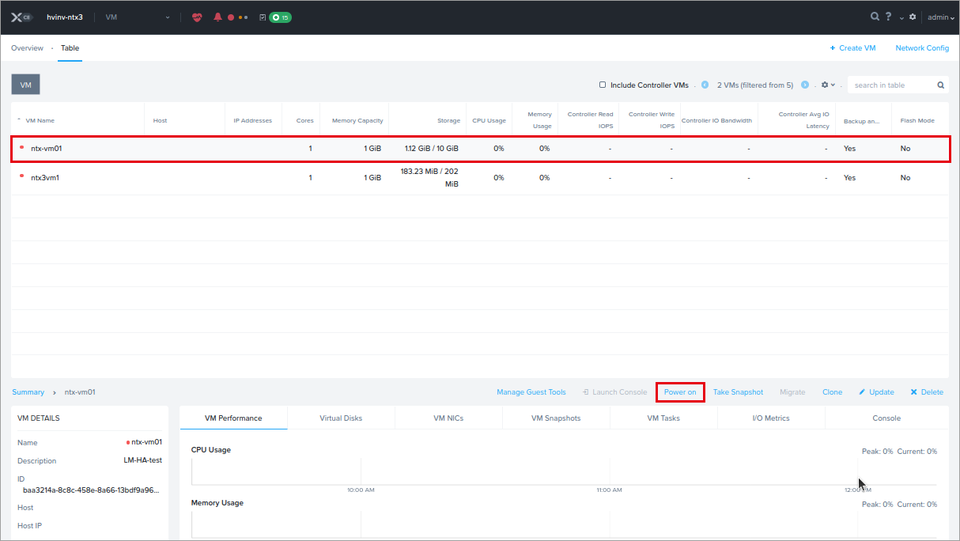This screenshot has height=541, width=960.
Task: Open the VM Snapshots tab
Action: [556, 418]
